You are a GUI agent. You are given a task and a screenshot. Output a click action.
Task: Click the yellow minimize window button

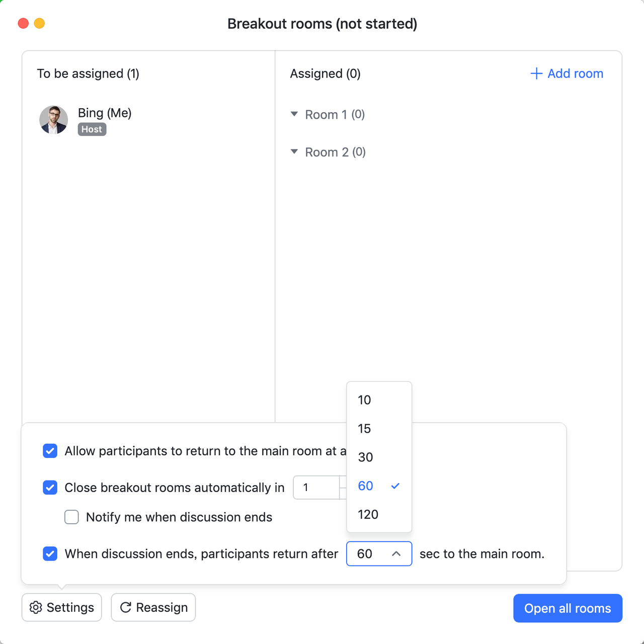(39, 24)
